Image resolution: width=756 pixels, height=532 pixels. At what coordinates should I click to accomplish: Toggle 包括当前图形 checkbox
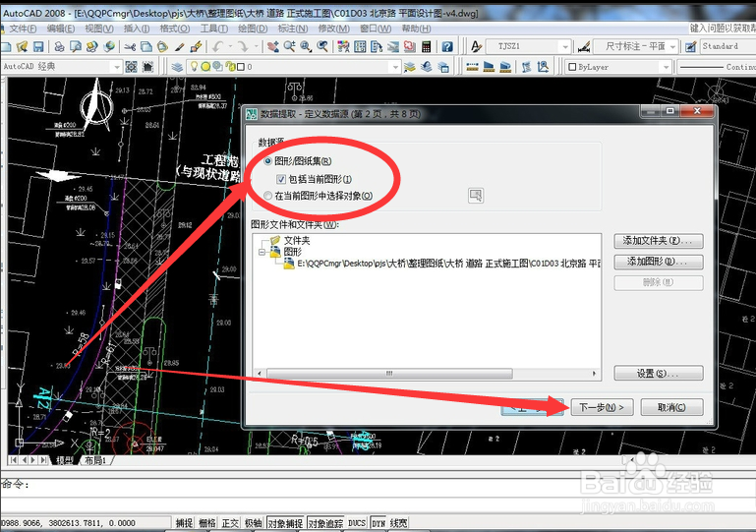click(281, 179)
